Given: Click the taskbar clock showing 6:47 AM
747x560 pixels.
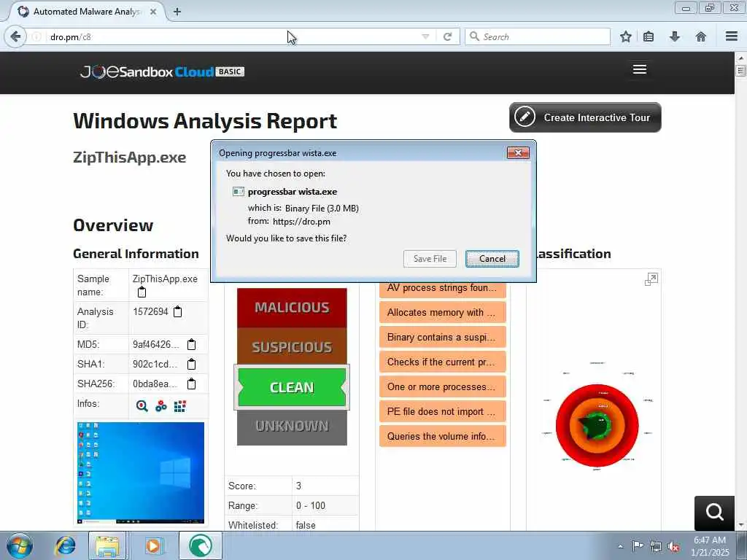Looking at the screenshot, I should pyautogui.click(x=710, y=546).
